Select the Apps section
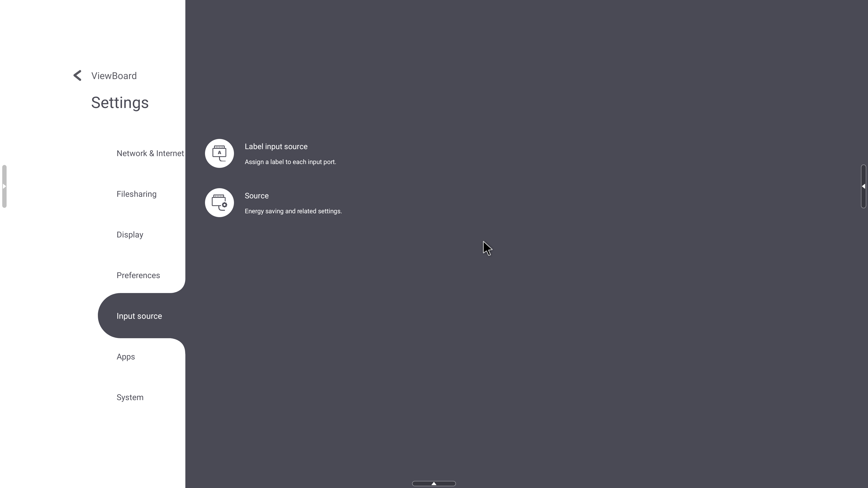The image size is (868, 488). 126,356
